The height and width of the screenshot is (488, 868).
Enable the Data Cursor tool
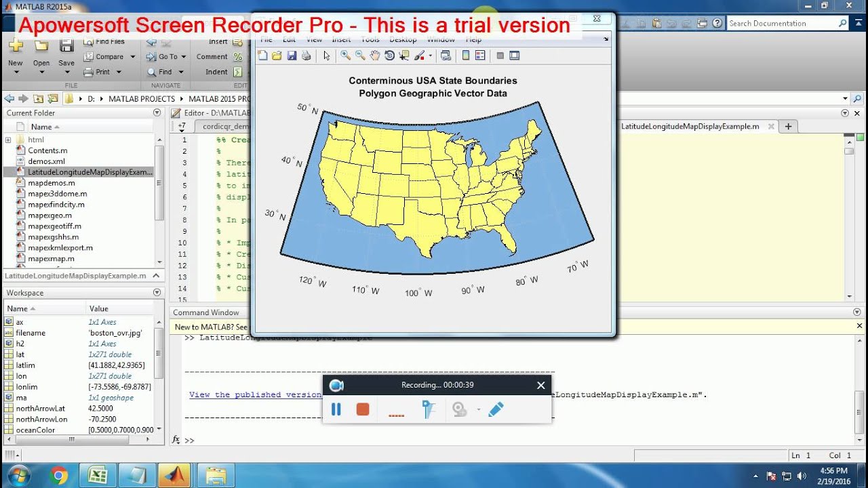(x=405, y=56)
